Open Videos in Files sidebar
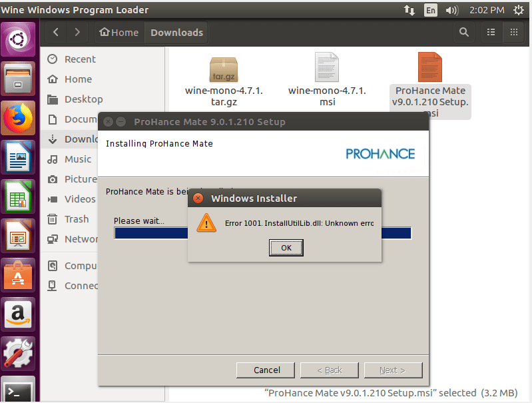The width and height of the screenshot is (532, 403). (69, 199)
